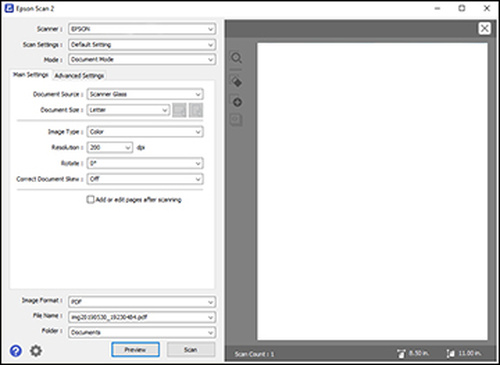
Task: Expand the Mode dropdown showing Document Mode
Action: 142,59
